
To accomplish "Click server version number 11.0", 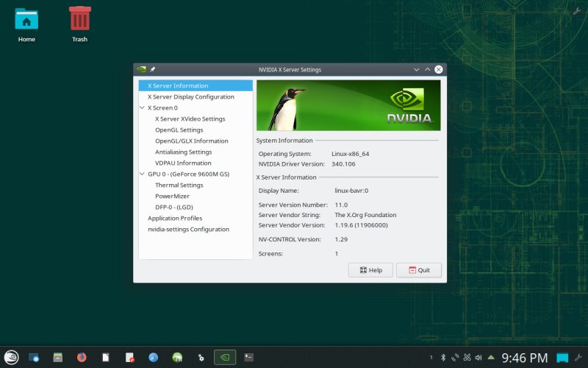I will pos(341,205).
